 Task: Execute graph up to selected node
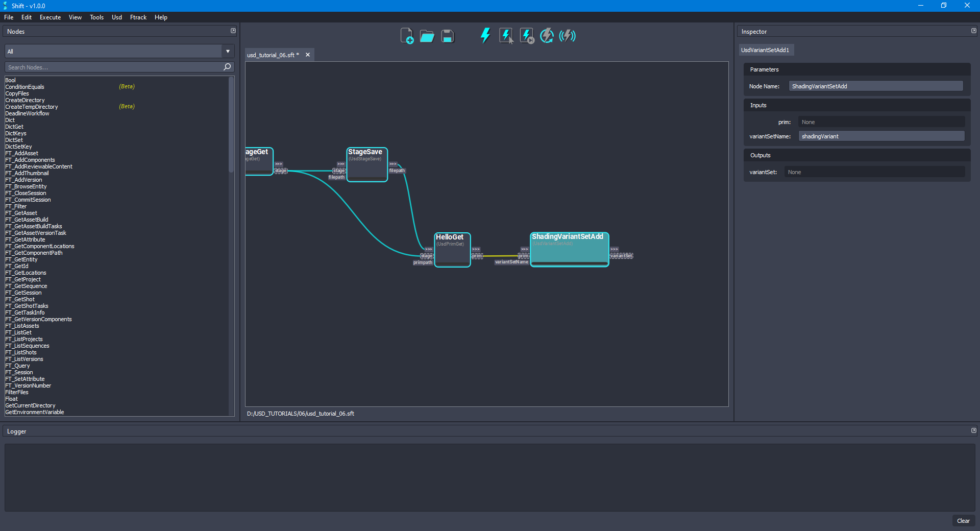click(x=526, y=36)
